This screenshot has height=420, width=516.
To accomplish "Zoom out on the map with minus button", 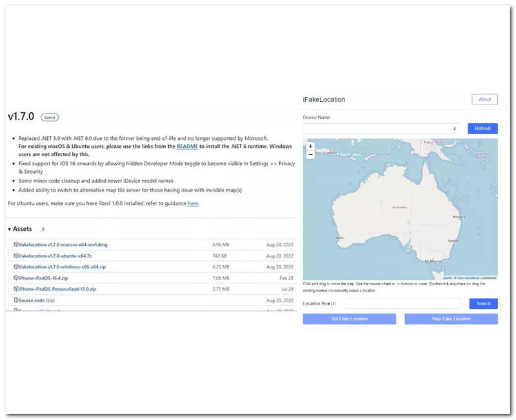I will pos(311,155).
